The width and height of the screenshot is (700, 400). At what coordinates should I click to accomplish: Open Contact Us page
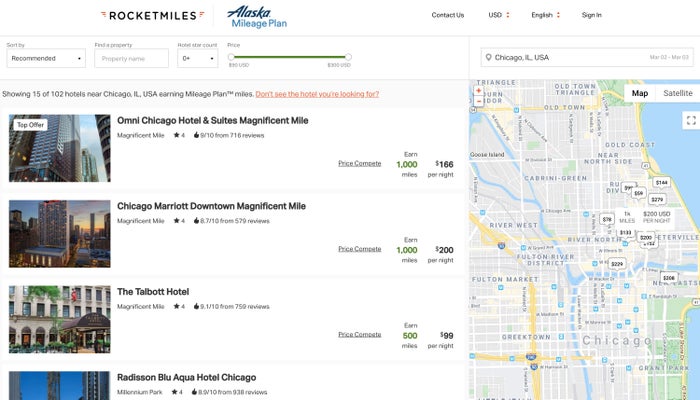448,15
